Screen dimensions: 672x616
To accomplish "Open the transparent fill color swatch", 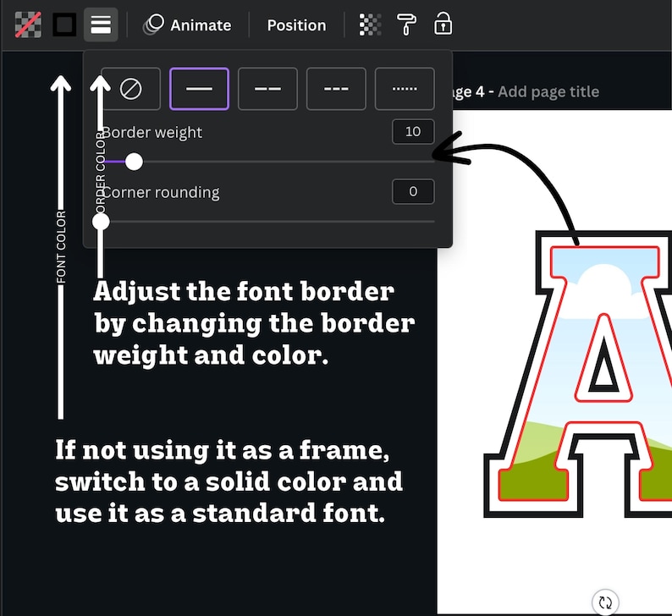I will pyautogui.click(x=28, y=25).
